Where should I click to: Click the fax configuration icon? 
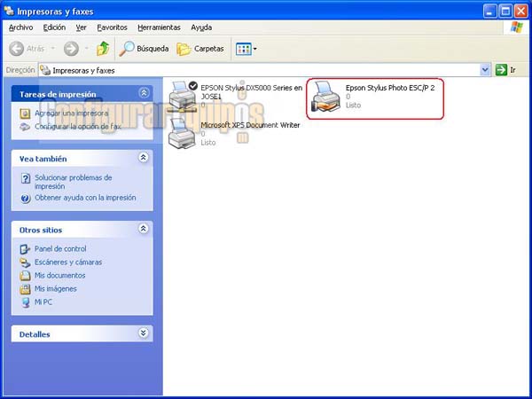(x=25, y=127)
